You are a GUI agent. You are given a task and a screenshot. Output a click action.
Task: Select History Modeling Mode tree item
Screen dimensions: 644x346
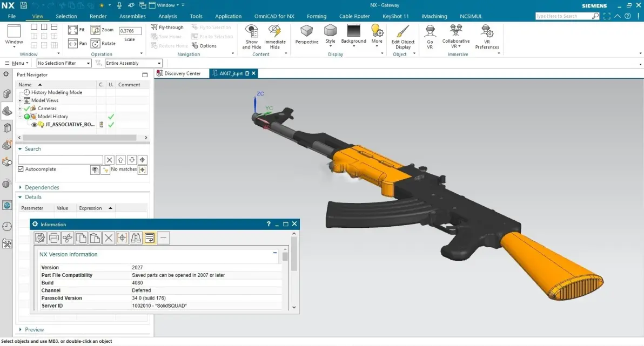click(x=57, y=92)
